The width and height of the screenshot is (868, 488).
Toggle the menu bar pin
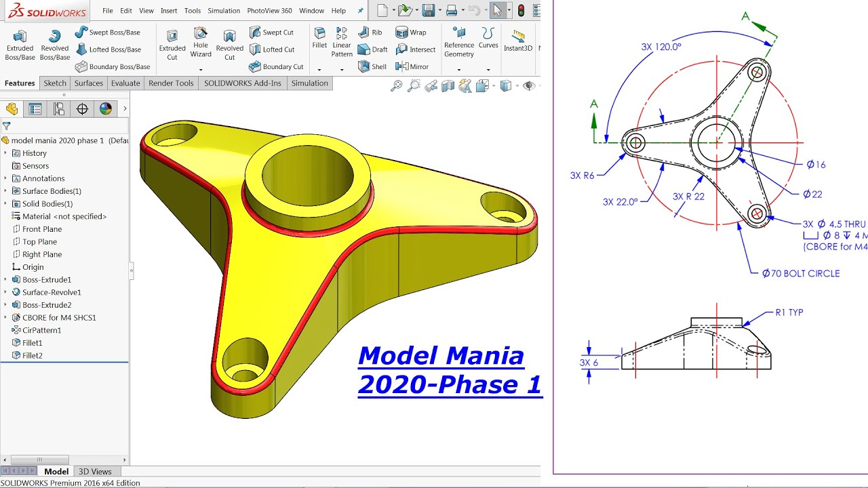point(360,11)
